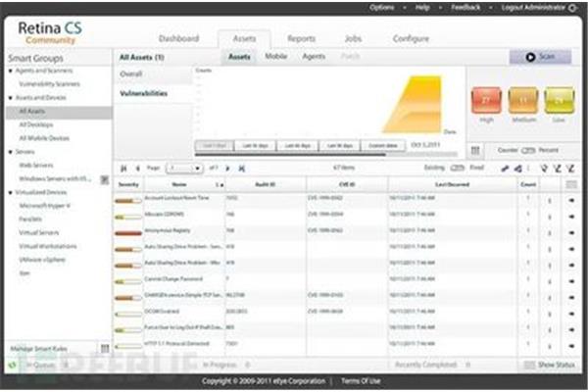Click info icon in HTTP 1.1 Protocol Detected row

pos(550,346)
